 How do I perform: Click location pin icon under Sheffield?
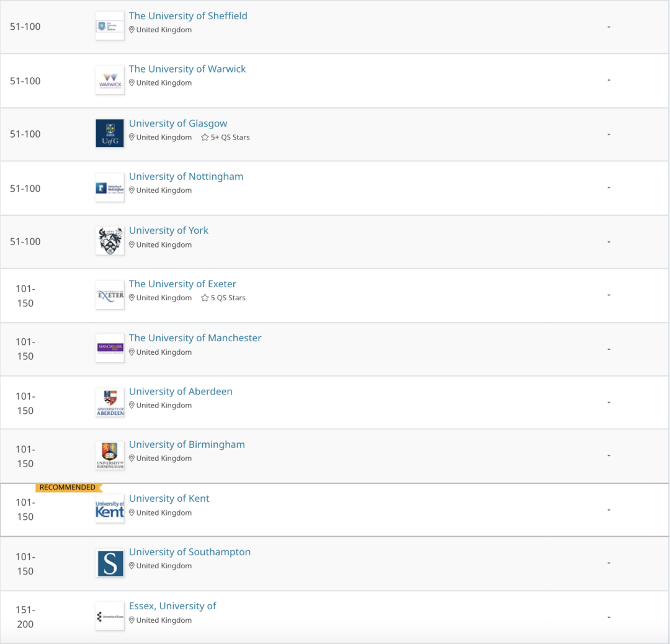132,30
